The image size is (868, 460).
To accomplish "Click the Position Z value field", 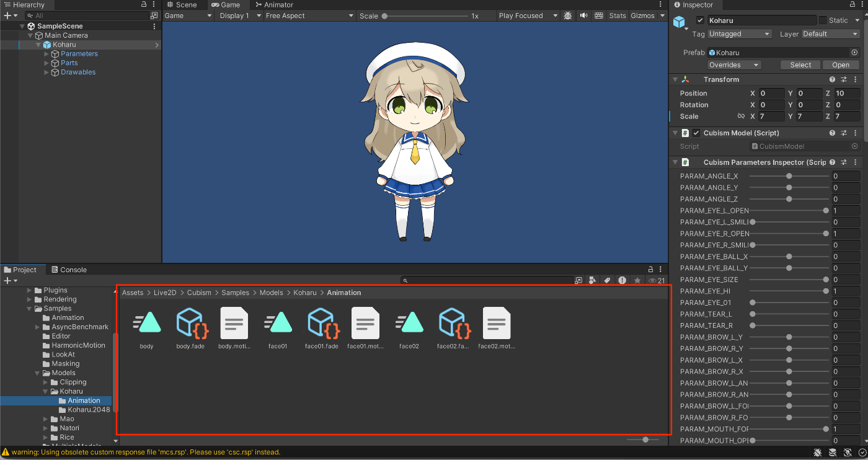I will [x=846, y=93].
